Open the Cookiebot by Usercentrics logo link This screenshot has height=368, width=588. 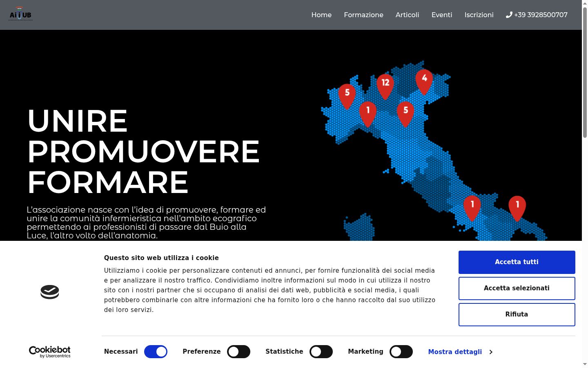point(50,352)
